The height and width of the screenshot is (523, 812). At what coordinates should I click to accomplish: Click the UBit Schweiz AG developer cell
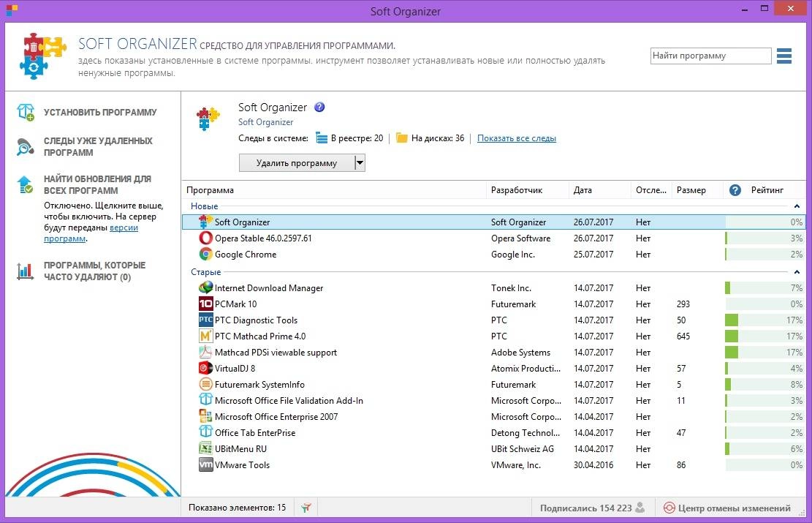(523, 449)
